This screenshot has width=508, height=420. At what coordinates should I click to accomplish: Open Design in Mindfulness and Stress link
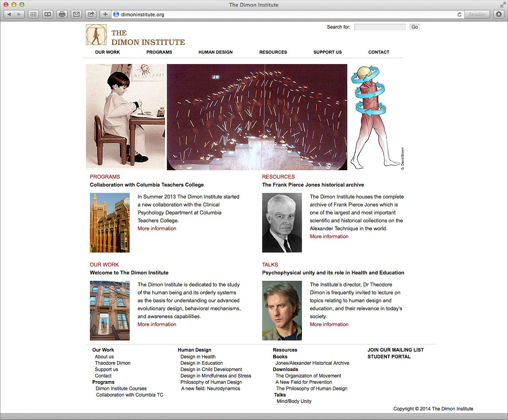click(216, 376)
